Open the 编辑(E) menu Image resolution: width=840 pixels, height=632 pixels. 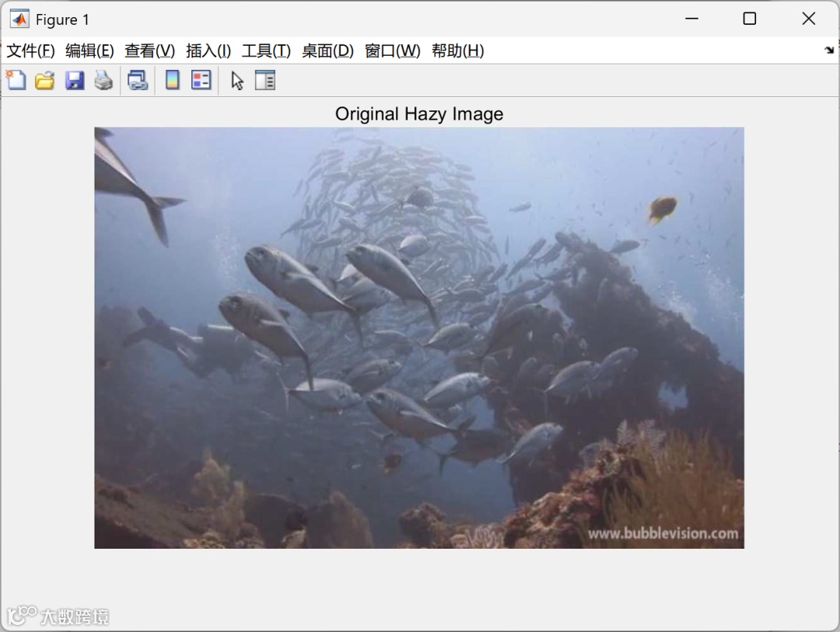pyautogui.click(x=89, y=51)
